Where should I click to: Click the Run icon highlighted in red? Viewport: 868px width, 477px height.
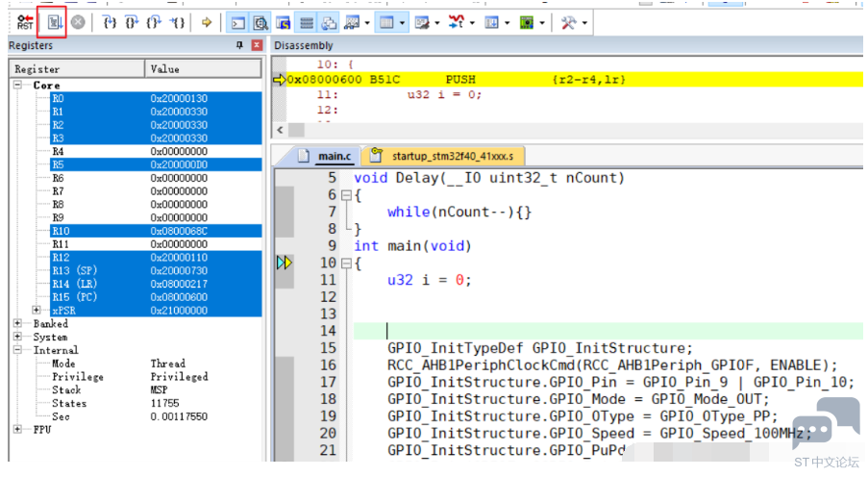pyautogui.click(x=53, y=23)
